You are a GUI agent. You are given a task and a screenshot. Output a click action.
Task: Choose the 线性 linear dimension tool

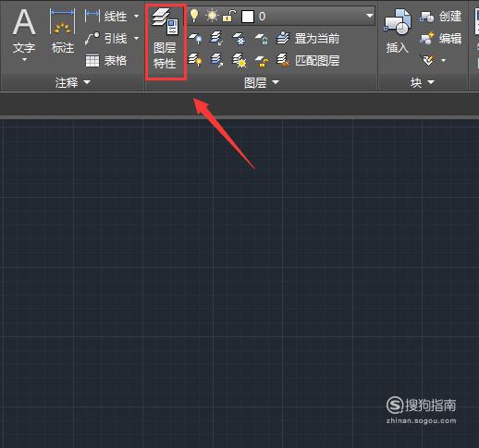(106, 16)
